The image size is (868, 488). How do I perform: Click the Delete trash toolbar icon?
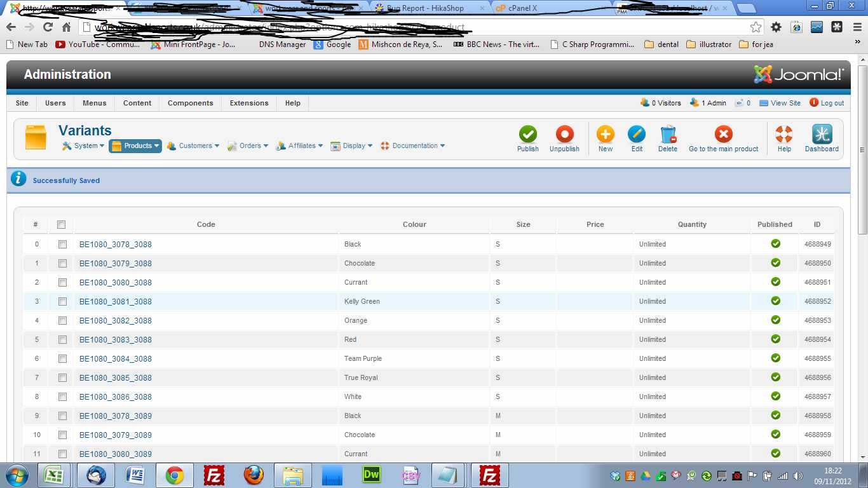(668, 135)
